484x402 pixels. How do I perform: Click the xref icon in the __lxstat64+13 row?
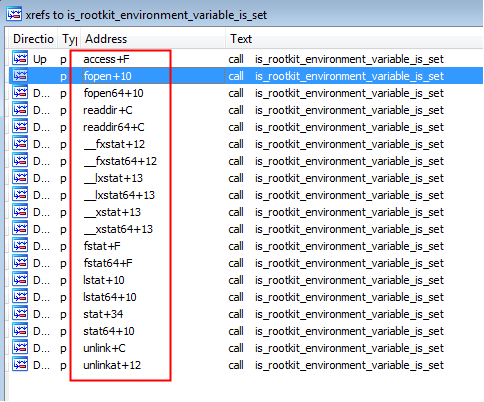pos(20,194)
